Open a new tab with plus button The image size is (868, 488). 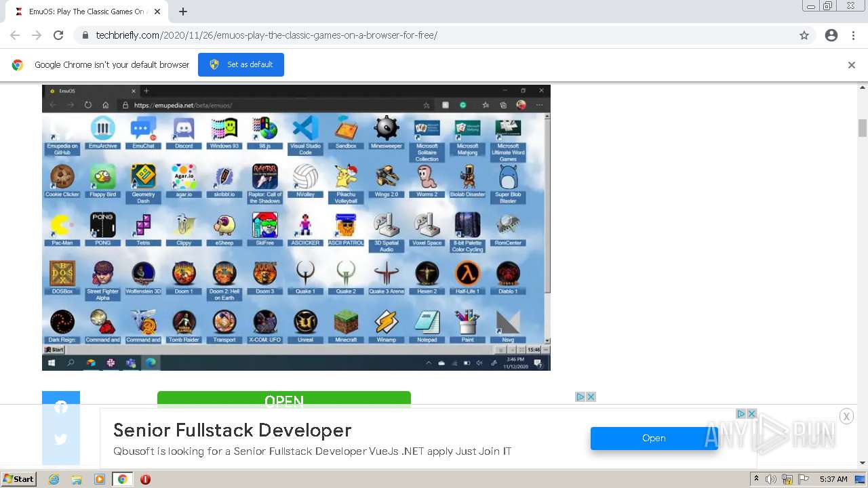tap(183, 12)
